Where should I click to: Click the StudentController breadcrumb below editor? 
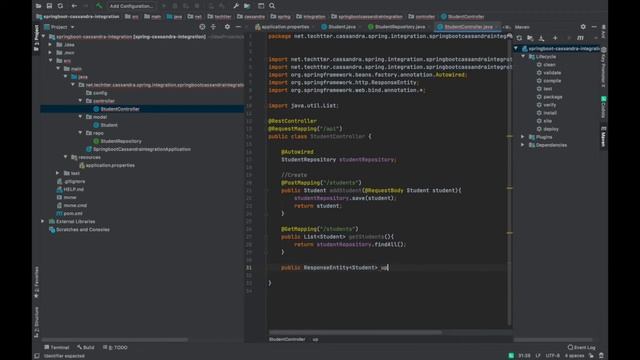point(287,339)
